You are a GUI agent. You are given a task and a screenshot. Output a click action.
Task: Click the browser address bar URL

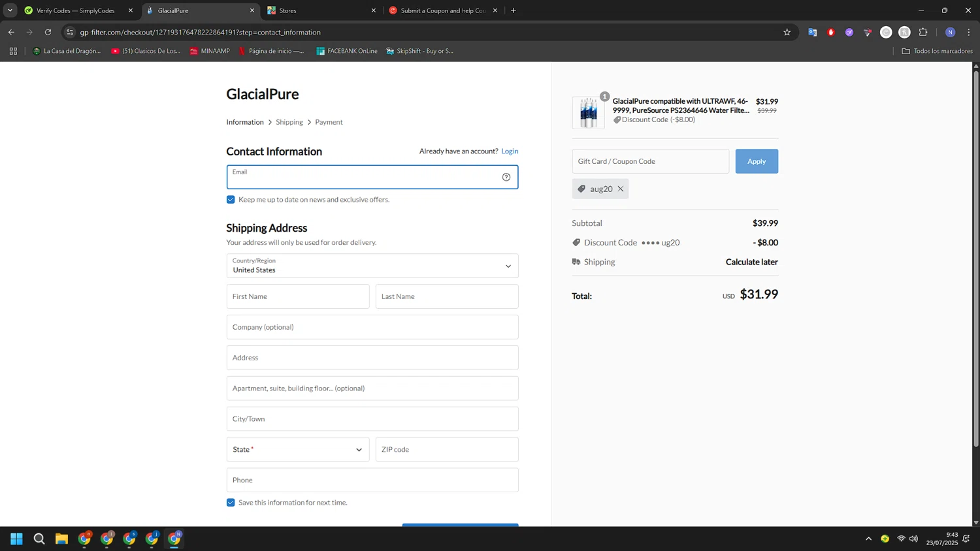coord(201,32)
